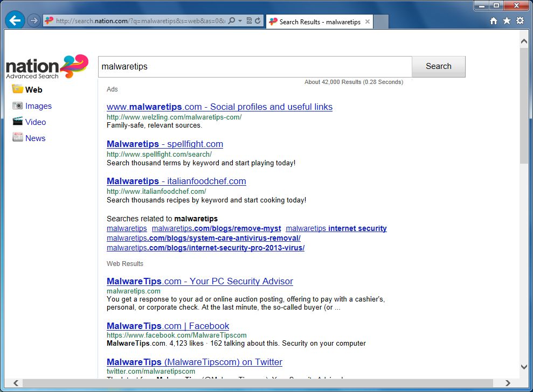Select the Web folder icon

[17, 89]
